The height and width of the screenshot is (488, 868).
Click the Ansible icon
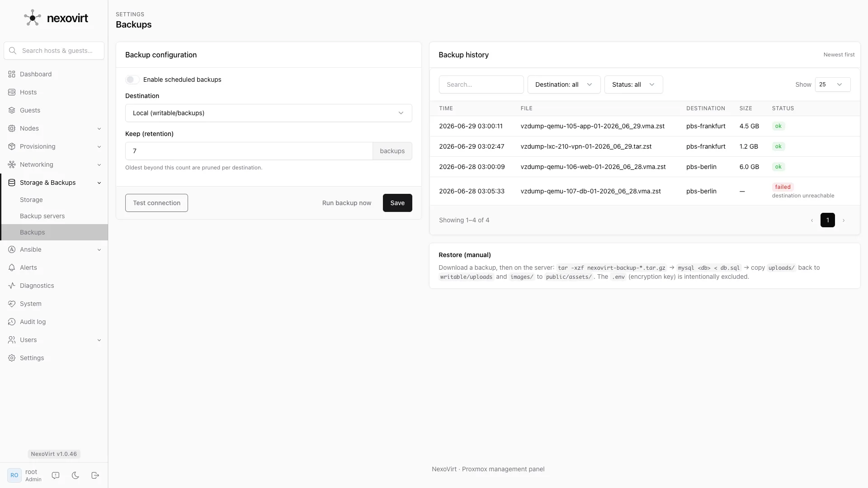coord(12,249)
